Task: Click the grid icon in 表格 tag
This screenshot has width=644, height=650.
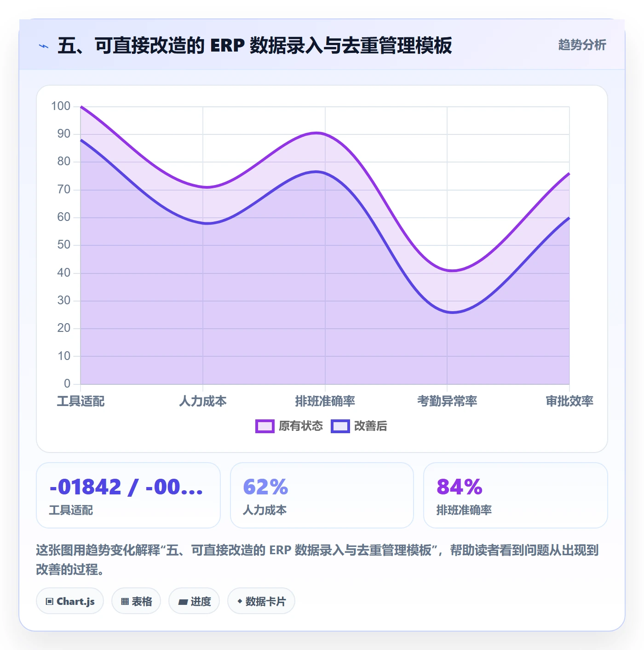Action: [125, 602]
